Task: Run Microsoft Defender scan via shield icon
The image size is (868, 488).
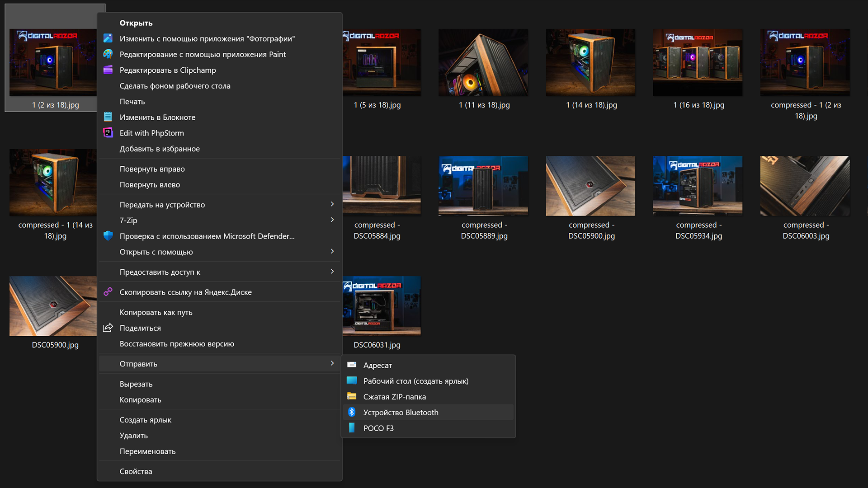Action: [x=108, y=236]
